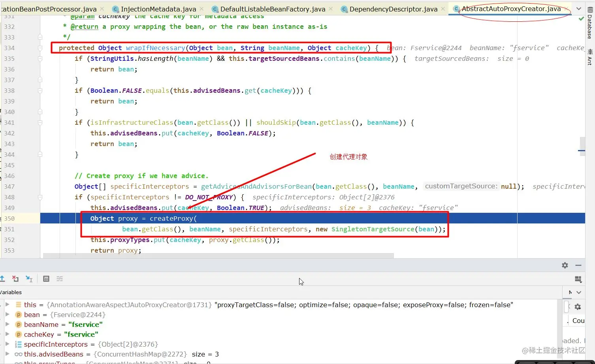Image resolution: width=595 pixels, height=364 pixels.
Task: Click the getAdvicesAndAdvisorsForBean method call
Action: [256, 186]
